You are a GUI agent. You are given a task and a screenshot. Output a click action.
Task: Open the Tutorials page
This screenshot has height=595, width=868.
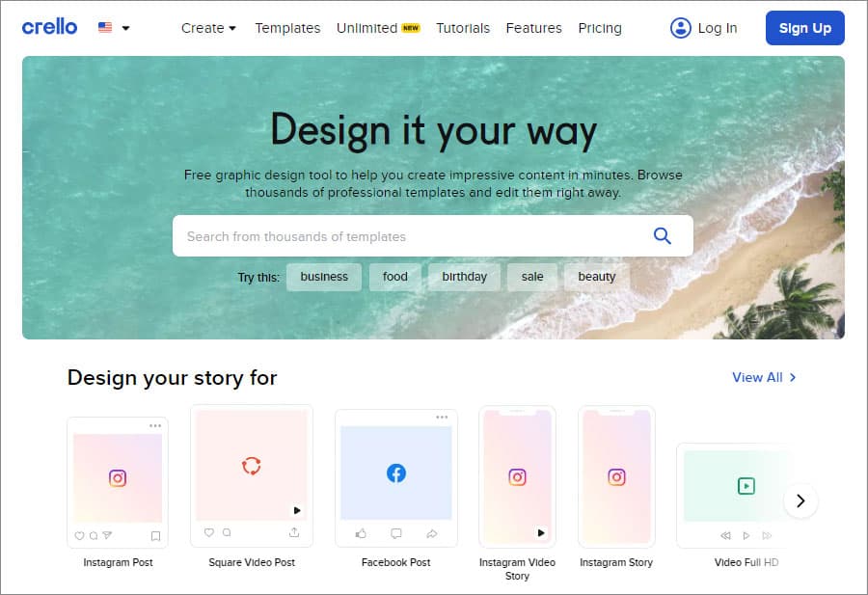pyautogui.click(x=463, y=28)
